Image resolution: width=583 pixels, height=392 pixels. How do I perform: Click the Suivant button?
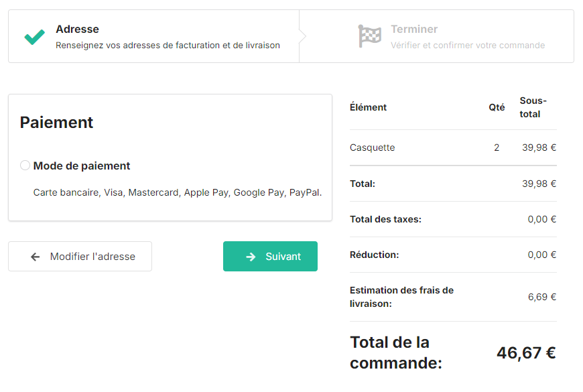pyautogui.click(x=270, y=256)
